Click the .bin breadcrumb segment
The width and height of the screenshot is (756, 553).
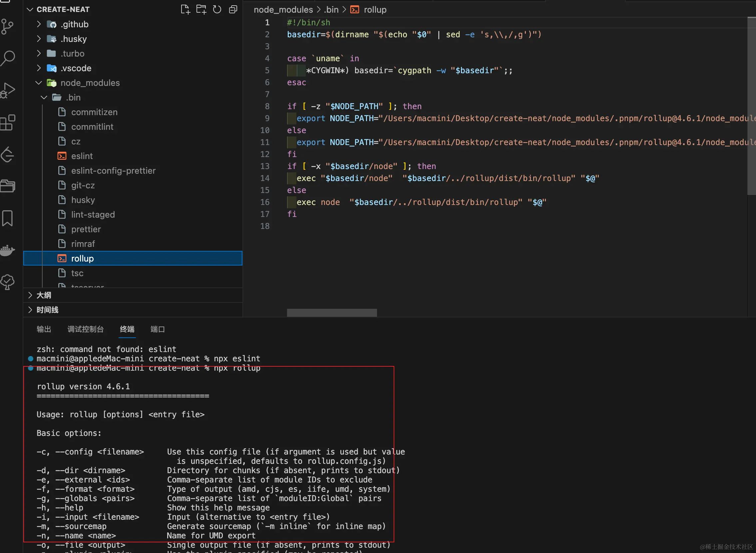pos(331,10)
